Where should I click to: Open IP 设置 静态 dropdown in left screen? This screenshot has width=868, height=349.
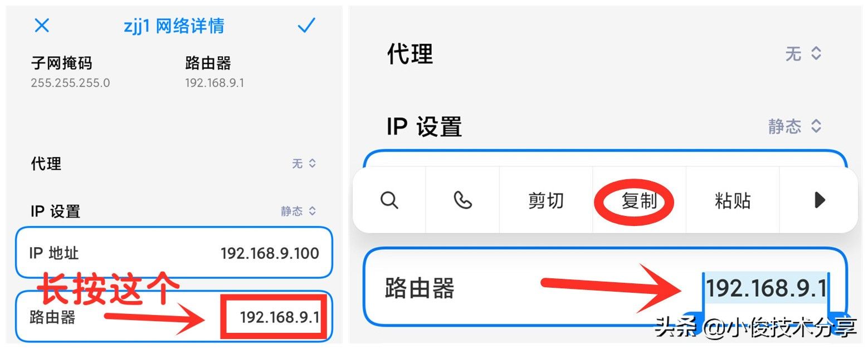click(299, 211)
